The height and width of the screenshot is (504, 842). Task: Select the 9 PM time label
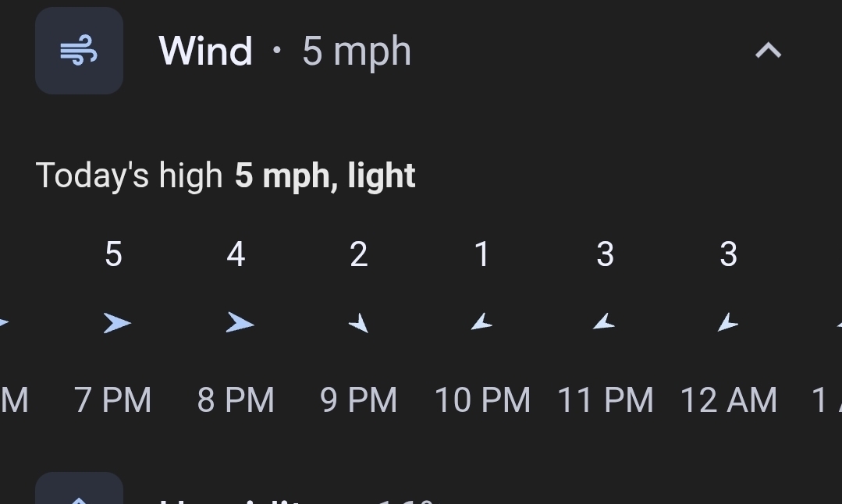[x=359, y=400]
